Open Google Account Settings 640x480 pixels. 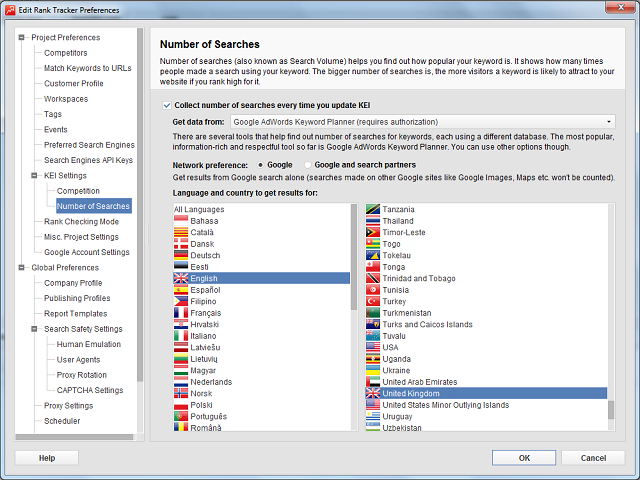click(x=87, y=252)
